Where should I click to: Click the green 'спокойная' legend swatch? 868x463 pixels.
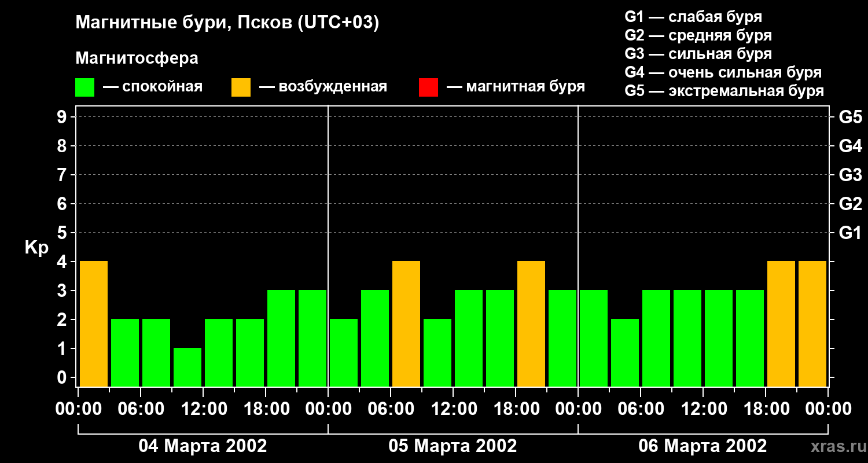point(84,87)
